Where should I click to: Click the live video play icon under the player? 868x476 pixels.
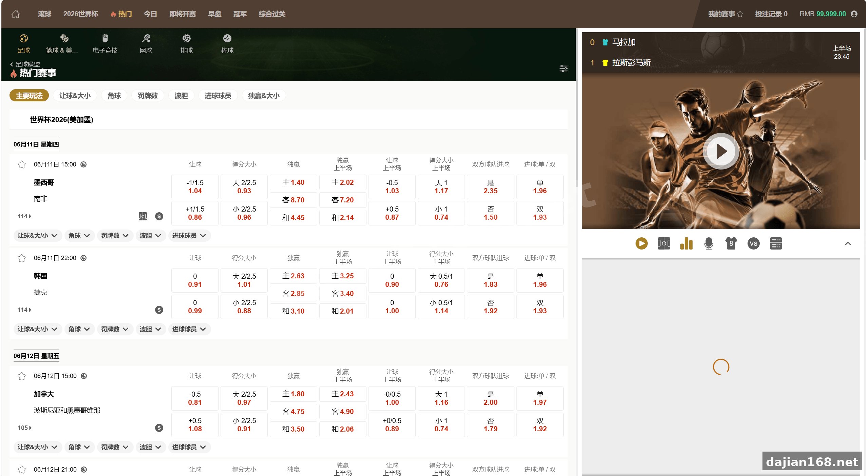point(642,243)
